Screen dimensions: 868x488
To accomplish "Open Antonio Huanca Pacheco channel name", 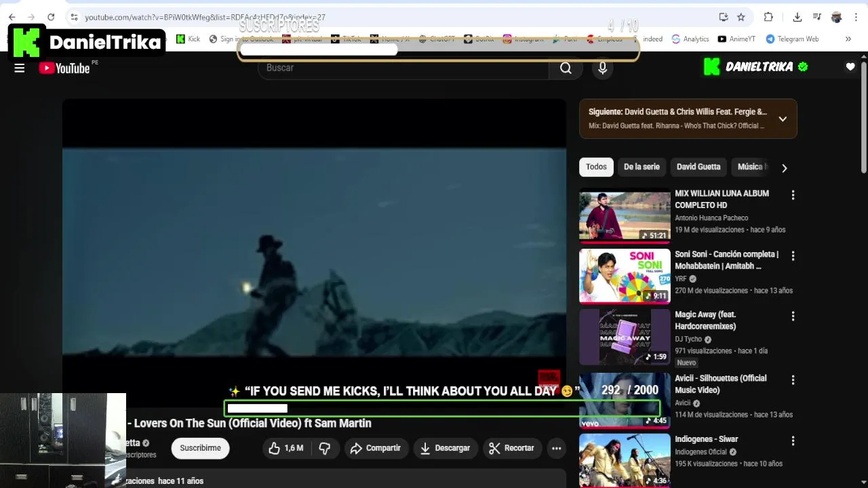I will [x=711, y=218].
